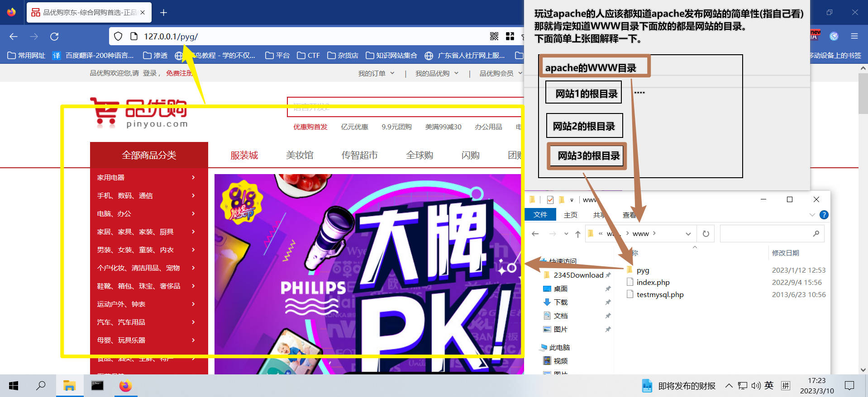Select 全球购 navigation tab

420,155
